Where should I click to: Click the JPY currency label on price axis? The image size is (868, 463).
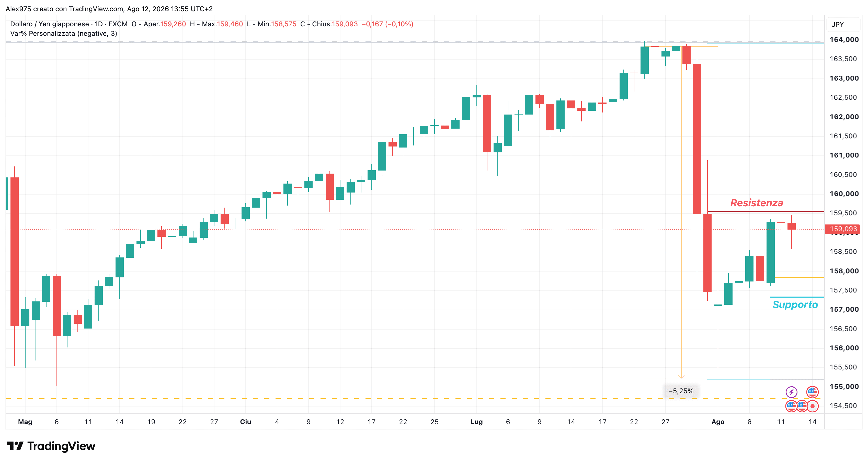click(838, 25)
